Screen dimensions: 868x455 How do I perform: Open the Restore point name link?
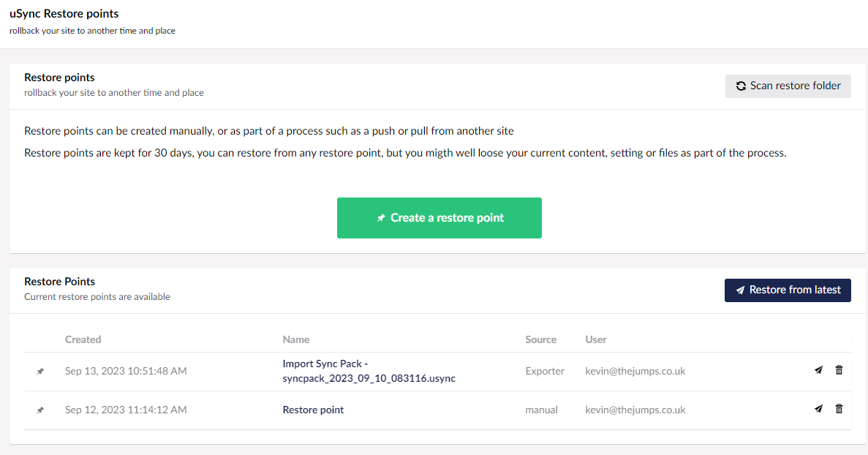[x=313, y=410]
